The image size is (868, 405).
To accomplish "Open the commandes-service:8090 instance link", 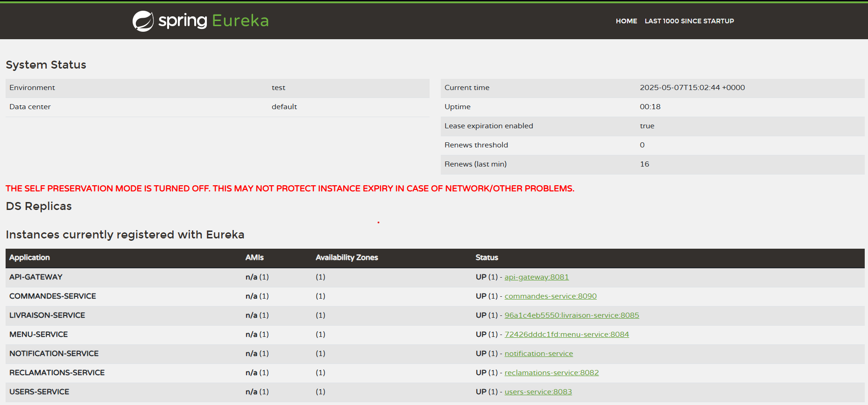I will 550,296.
